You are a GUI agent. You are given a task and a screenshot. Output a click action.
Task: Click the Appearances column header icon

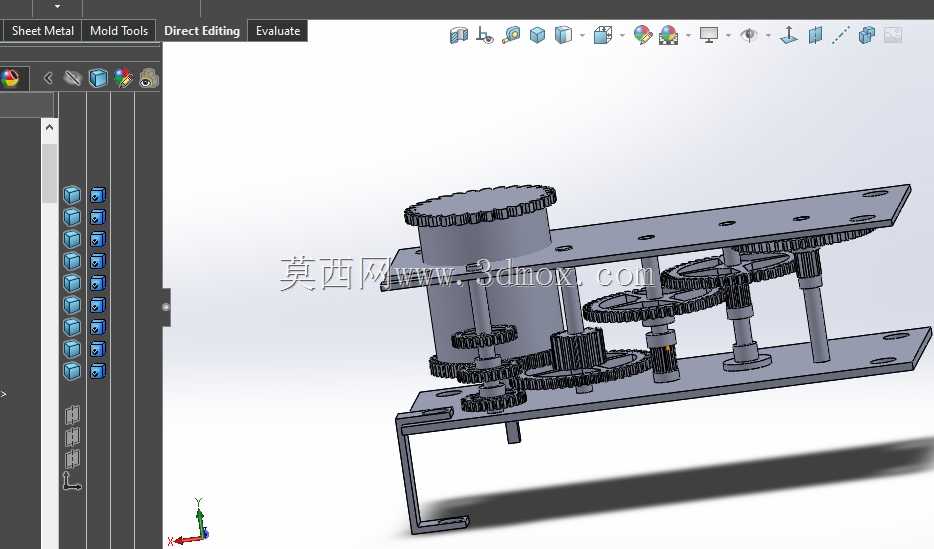[x=123, y=78]
